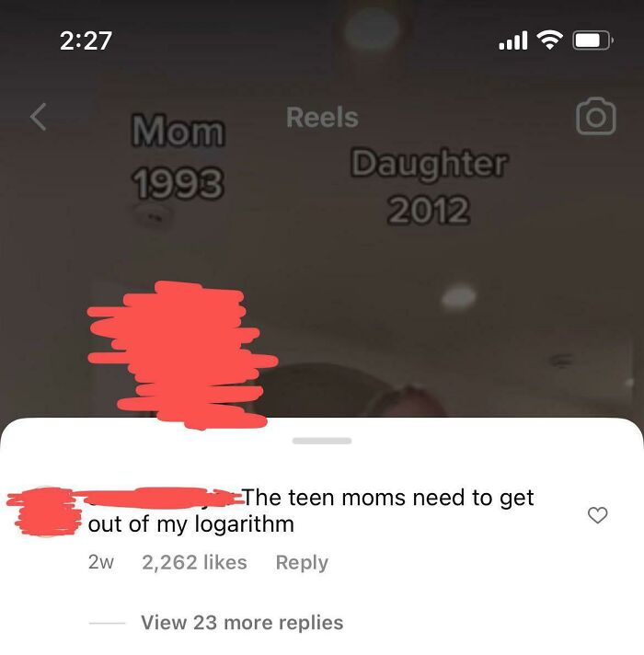The width and height of the screenshot is (644, 655).
Task: Open the commenter's redacted profile picture
Action: click(44, 511)
